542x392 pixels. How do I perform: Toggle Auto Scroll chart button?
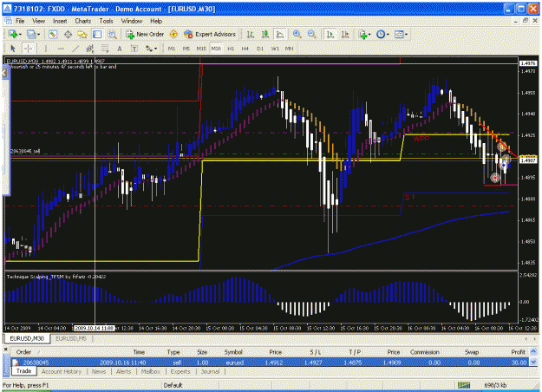[x=330, y=34]
